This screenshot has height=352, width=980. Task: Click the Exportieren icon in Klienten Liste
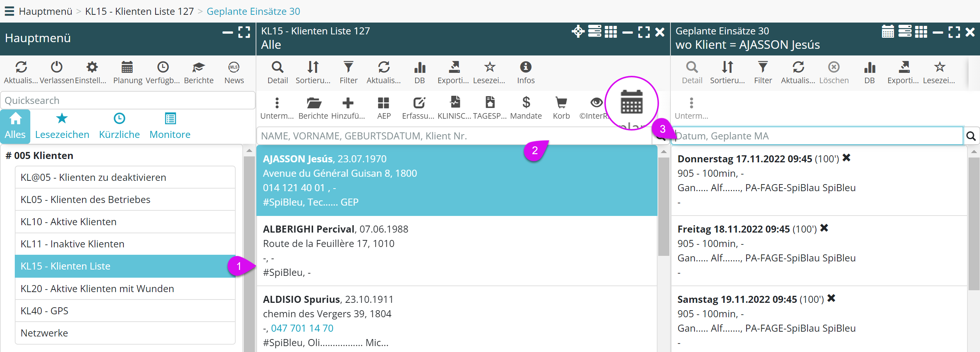pos(454,67)
